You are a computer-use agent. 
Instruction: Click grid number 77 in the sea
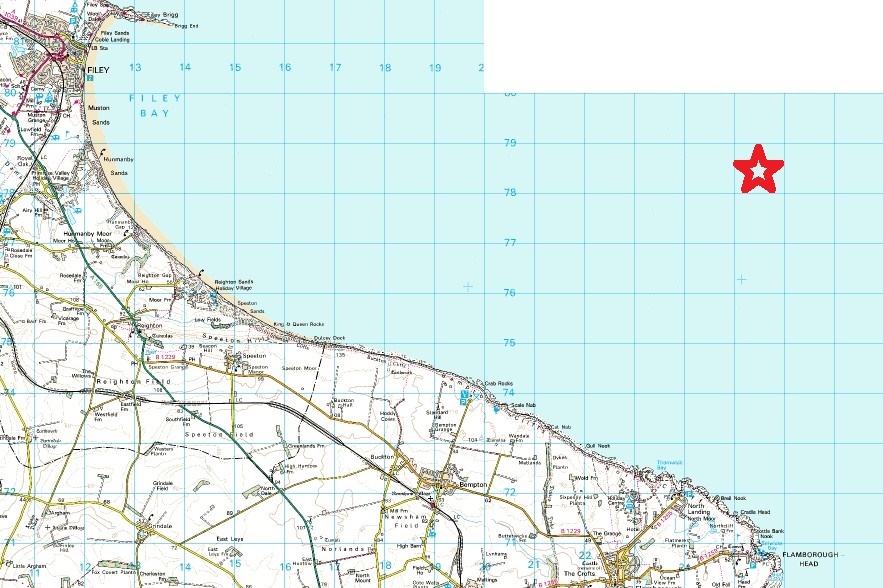coord(510,243)
